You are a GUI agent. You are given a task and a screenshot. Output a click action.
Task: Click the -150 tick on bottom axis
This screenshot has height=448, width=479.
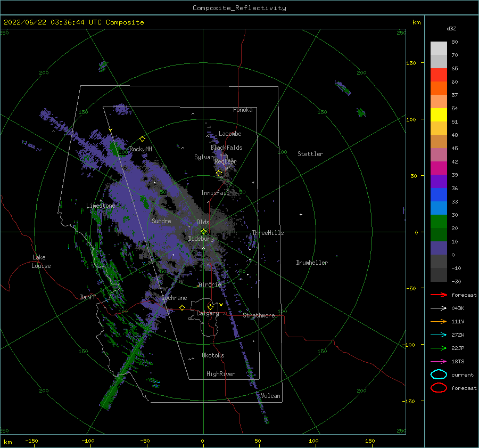click(x=31, y=441)
